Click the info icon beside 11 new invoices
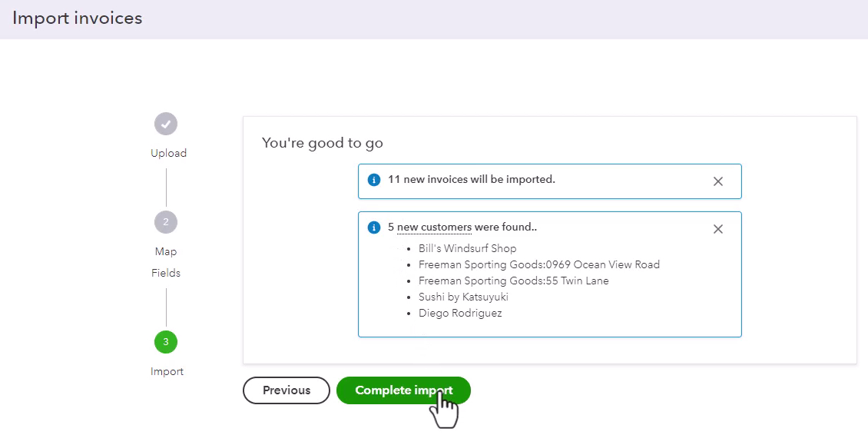868x435 pixels. click(374, 180)
